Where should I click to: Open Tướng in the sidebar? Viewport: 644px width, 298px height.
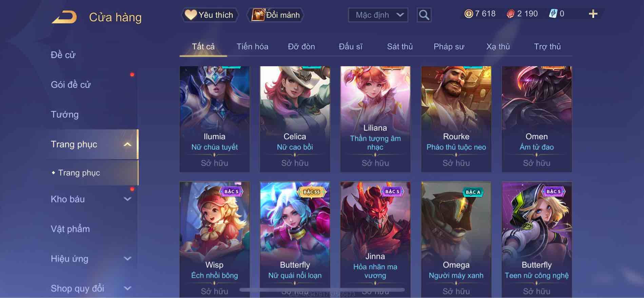coord(64,115)
